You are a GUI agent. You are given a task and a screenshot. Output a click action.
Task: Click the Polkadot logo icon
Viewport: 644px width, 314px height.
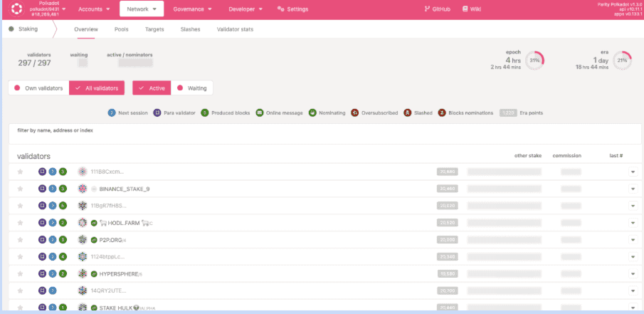pyautogui.click(x=17, y=9)
